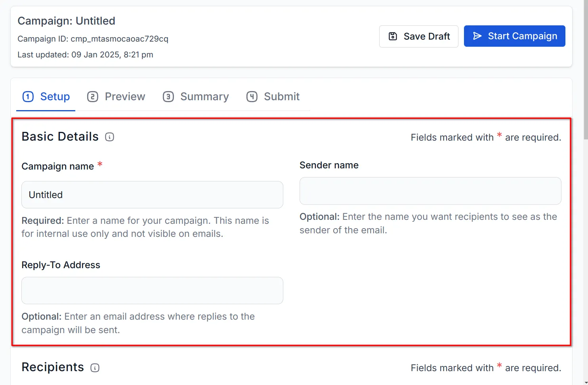Screen dimensions: 588x385
Task: Click the Save Draft button
Action: coord(418,36)
